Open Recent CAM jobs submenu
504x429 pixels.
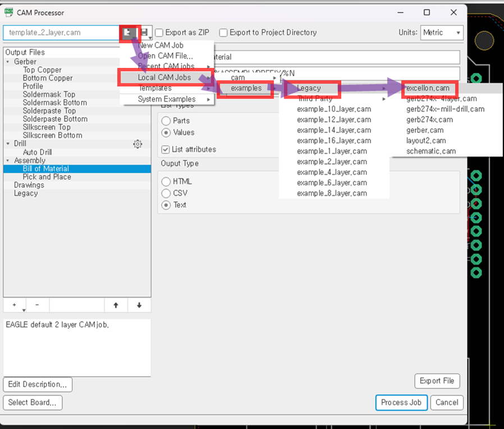point(167,66)
